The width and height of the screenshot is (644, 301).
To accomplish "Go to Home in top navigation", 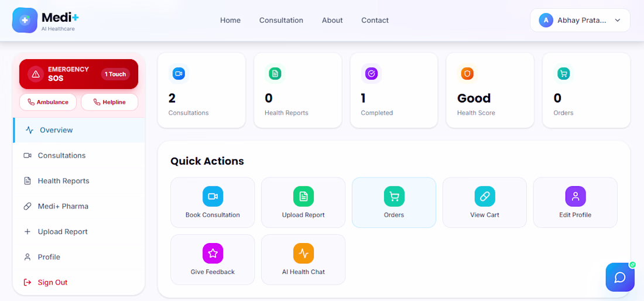I will tap(231, 20).
